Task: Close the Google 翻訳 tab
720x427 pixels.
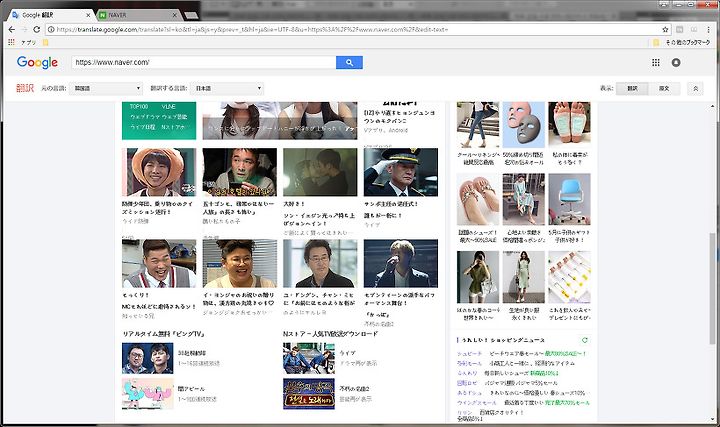Action: click(x=88, y=15)
